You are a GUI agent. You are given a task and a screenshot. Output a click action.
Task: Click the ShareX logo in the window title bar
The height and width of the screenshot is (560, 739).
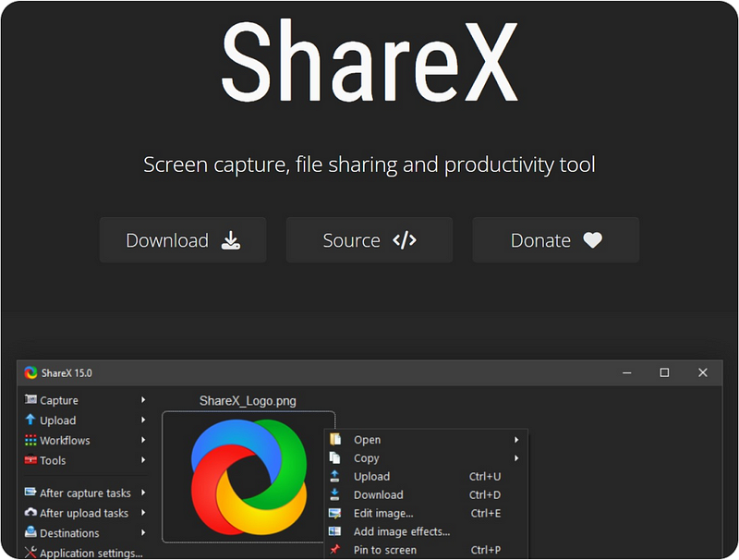[x=30, y=372]
